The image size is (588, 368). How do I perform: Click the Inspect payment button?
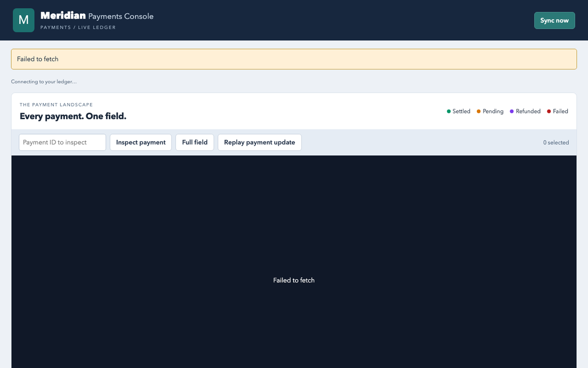click(141, 142)
